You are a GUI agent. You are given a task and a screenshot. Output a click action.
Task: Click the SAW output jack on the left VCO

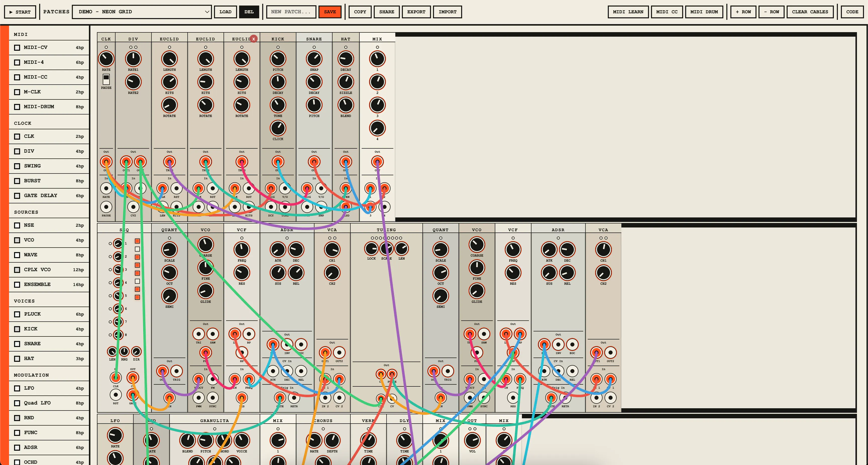point(213,334)
